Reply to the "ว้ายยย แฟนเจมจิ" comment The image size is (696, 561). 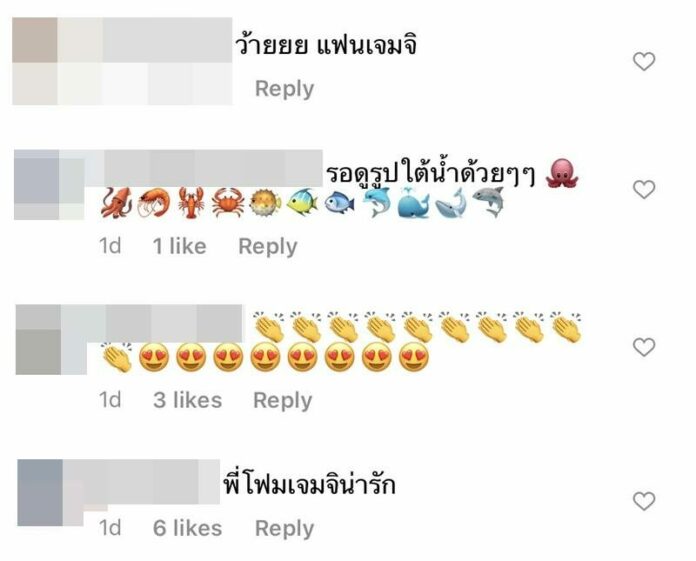285,88
